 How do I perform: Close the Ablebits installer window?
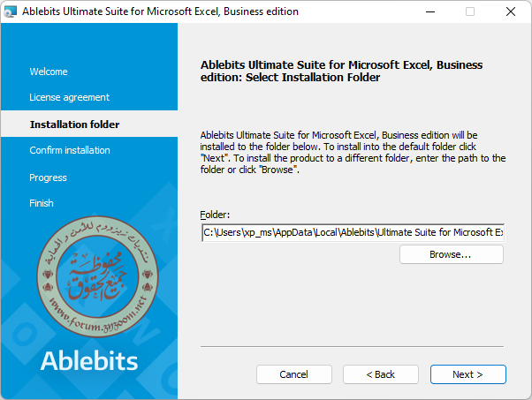511,11
